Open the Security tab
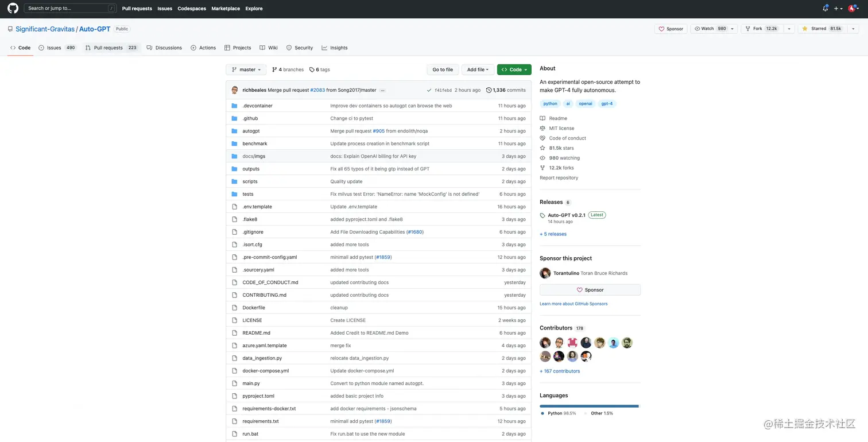Image resolution: width=868 pixels, height=442 pixels. click(300, 48)
